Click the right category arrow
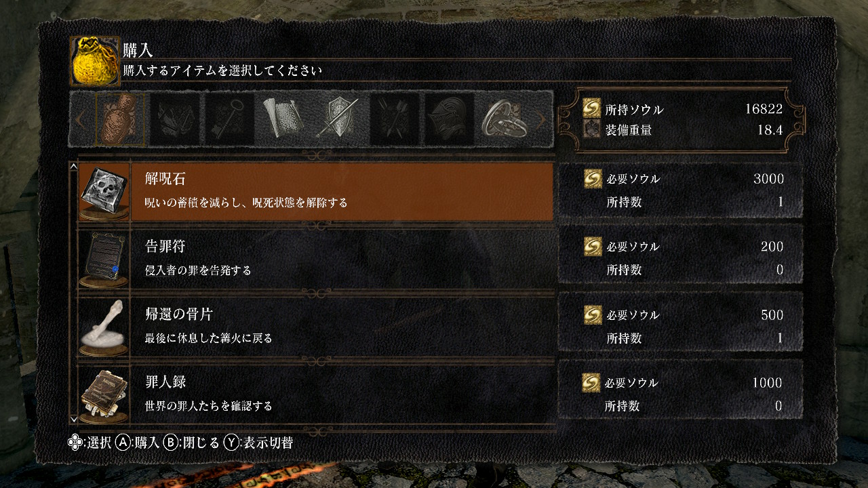Screen dimensions: 868x488 point(542,120)
